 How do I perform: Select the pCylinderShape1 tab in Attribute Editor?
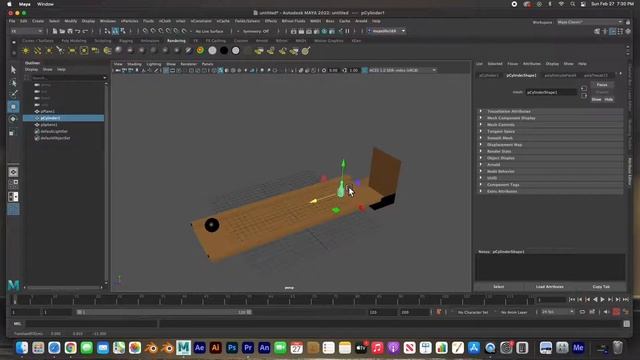click(x=521, y=76)
